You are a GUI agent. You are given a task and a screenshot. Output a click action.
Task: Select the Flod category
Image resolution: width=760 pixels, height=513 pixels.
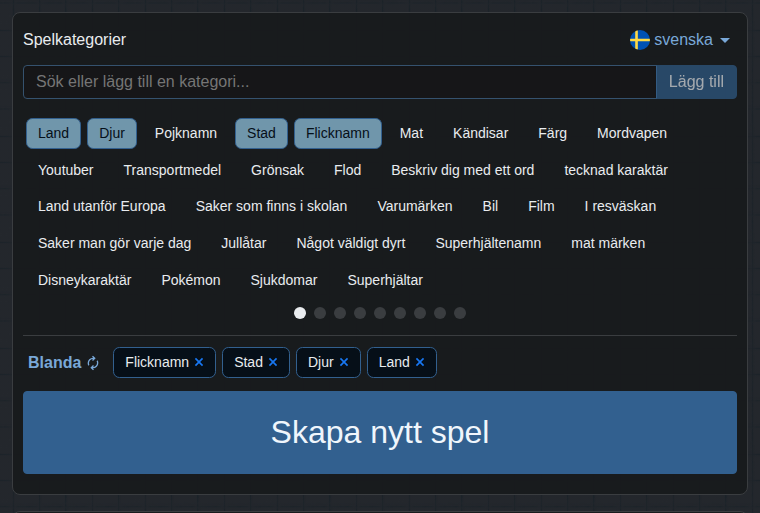348,170
